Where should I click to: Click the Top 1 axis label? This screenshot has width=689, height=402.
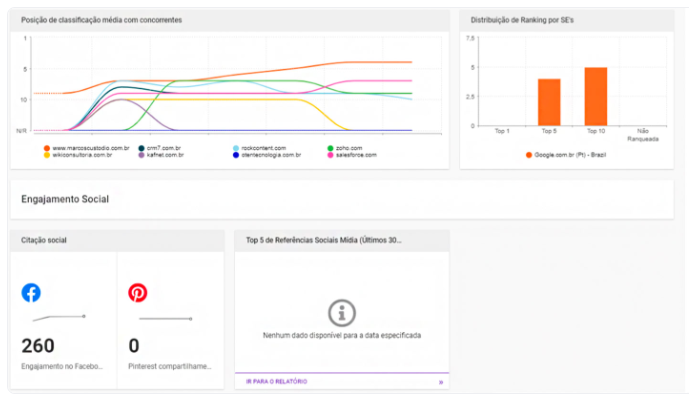pos(502,131)
